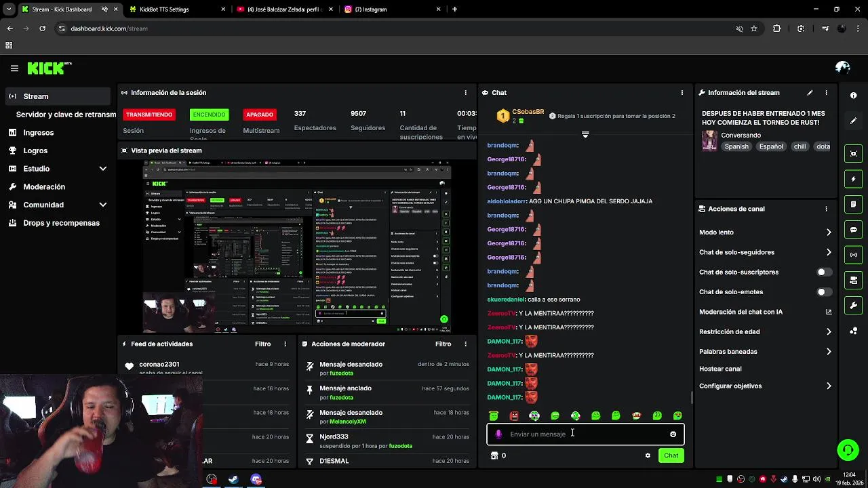
Task: Click the info icon in right sidebar
Action: (853, 96)
